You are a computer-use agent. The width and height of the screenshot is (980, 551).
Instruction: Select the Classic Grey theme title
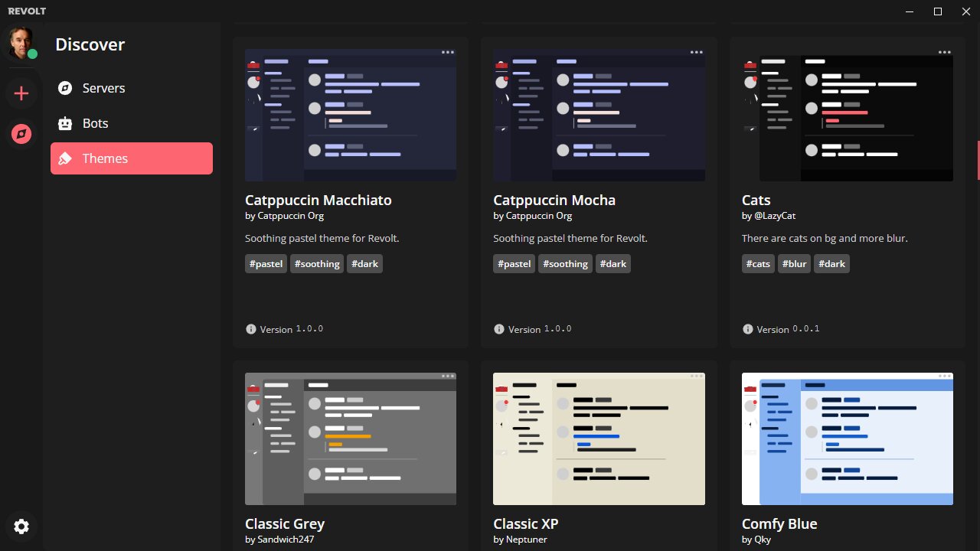tap(285, 524)
